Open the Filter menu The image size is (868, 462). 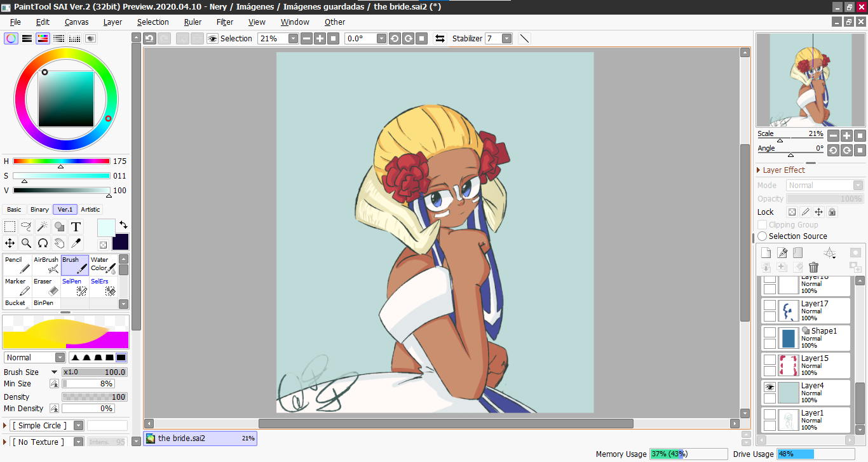pos(225,22)
